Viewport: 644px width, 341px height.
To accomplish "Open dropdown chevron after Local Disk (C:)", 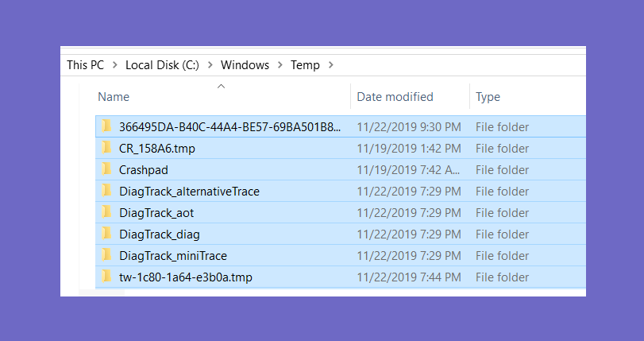I will point(210,65).
